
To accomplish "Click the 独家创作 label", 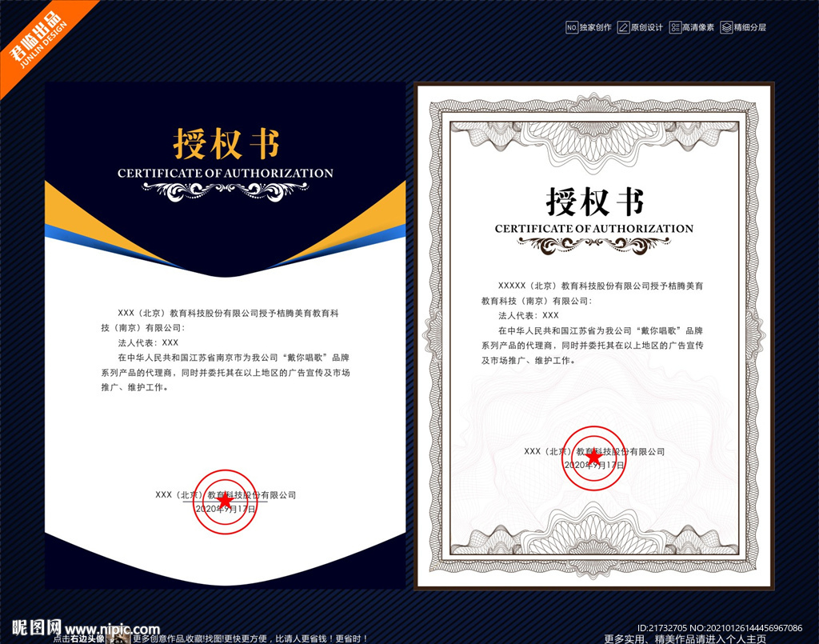I will [x=595, y=28].
